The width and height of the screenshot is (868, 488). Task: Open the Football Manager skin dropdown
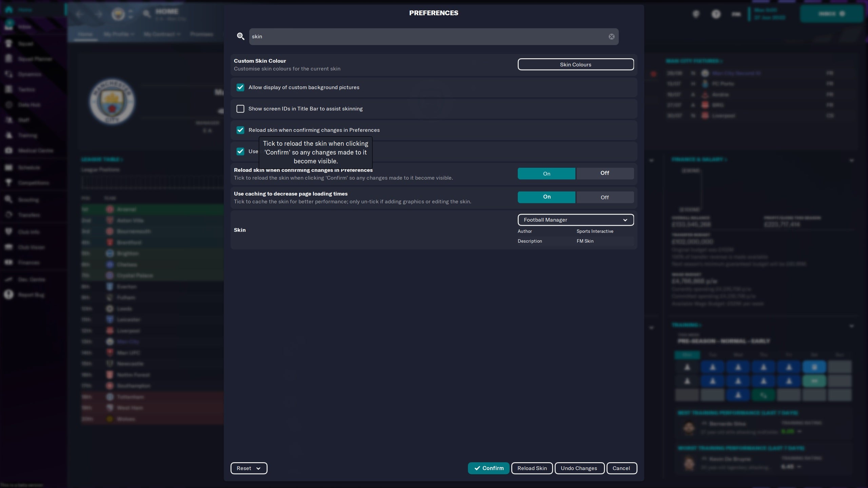coord(575,220)
